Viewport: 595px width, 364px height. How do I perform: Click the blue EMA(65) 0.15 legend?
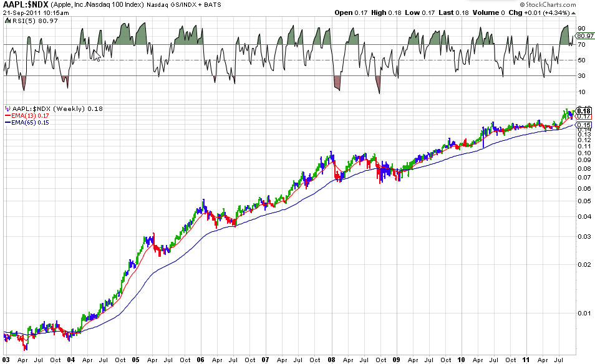point(27,122)
